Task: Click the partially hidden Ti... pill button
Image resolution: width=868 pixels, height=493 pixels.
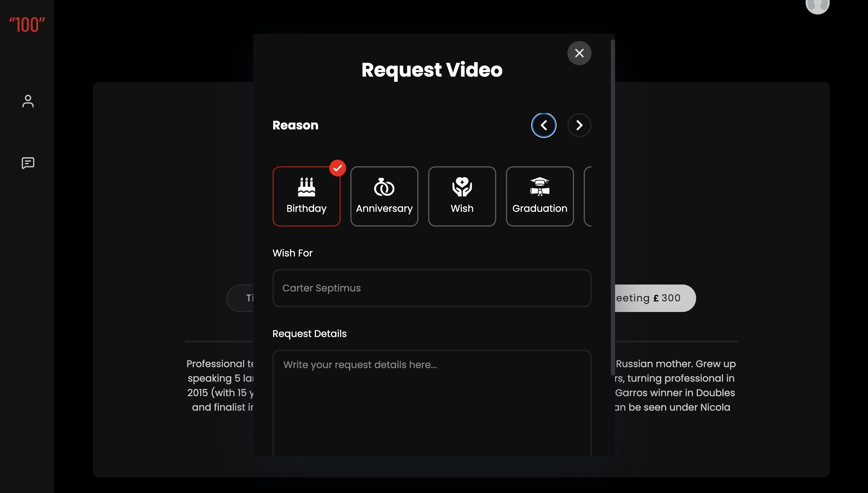Action: (x=241, y=298)
